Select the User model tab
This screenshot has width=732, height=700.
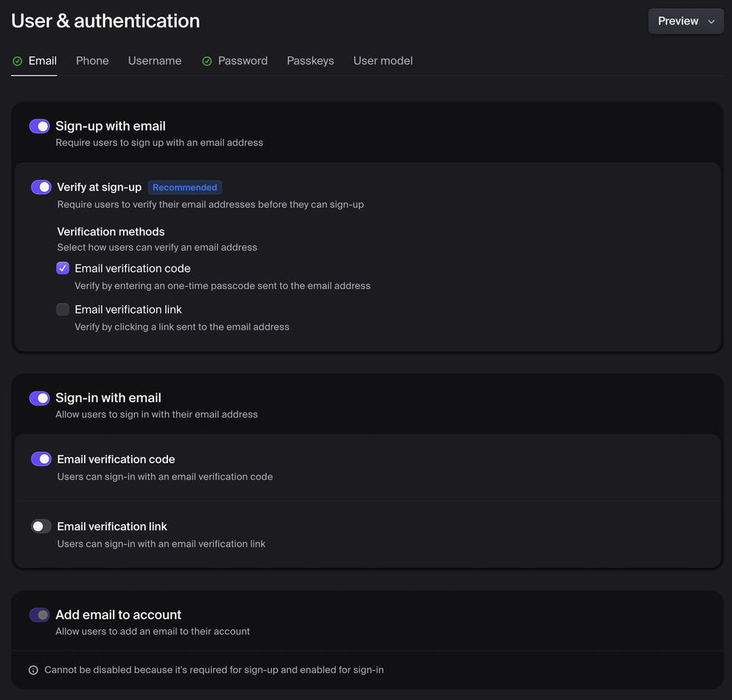383,60
